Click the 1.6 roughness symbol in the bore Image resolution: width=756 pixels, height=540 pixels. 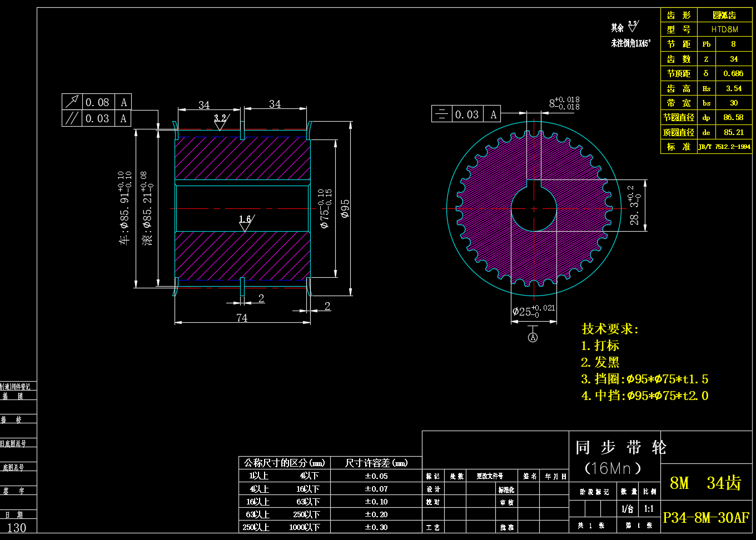tap(245, 223)
